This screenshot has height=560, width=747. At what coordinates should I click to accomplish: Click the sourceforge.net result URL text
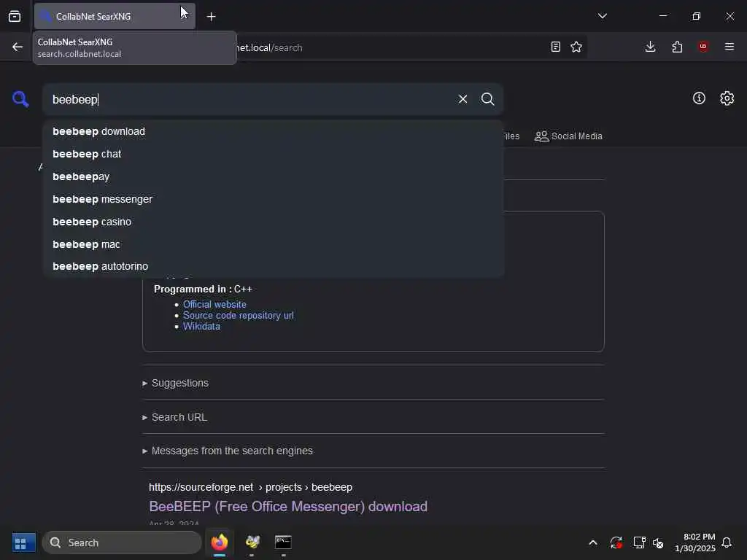[x=251, y=487]
